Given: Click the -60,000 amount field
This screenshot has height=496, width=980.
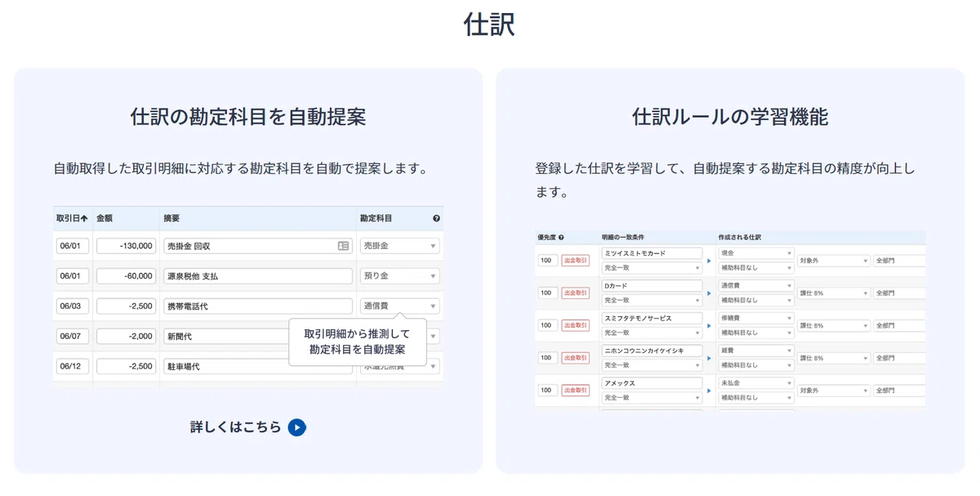Looking at the screenshot, I should click(127, 276).
